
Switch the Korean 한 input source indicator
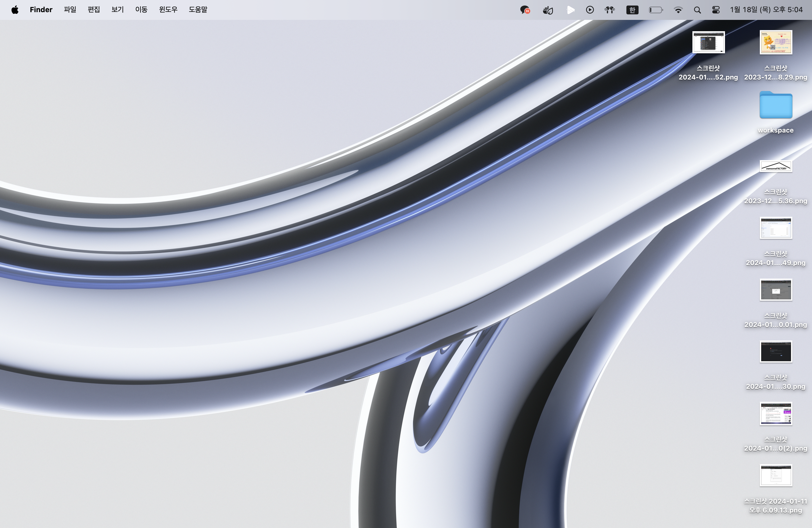pos(632,10)
